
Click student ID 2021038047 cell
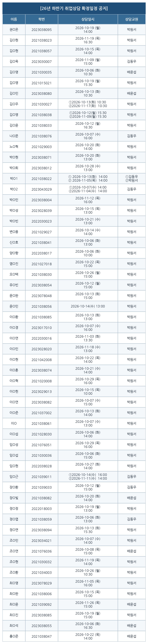(x=42, y=636)
